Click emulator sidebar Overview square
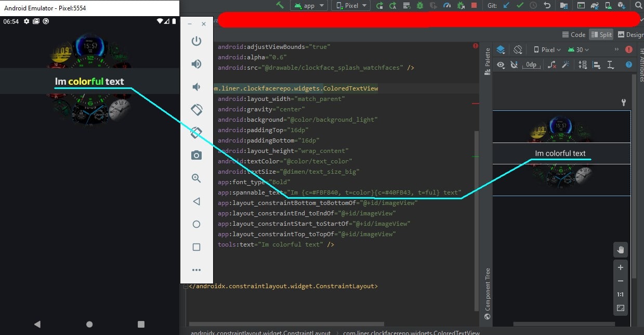The width and height of the screenshot is (644, 335). (x=196, y=247)
